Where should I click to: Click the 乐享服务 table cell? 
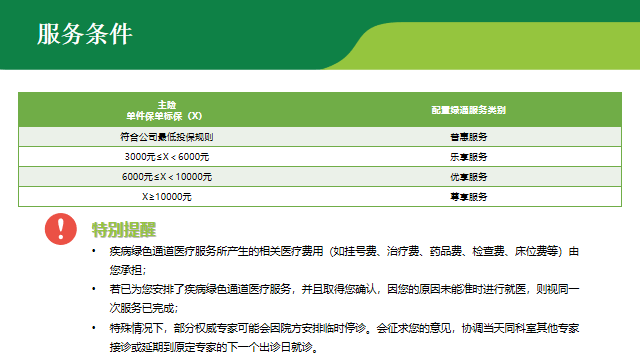tap(469, 157)
